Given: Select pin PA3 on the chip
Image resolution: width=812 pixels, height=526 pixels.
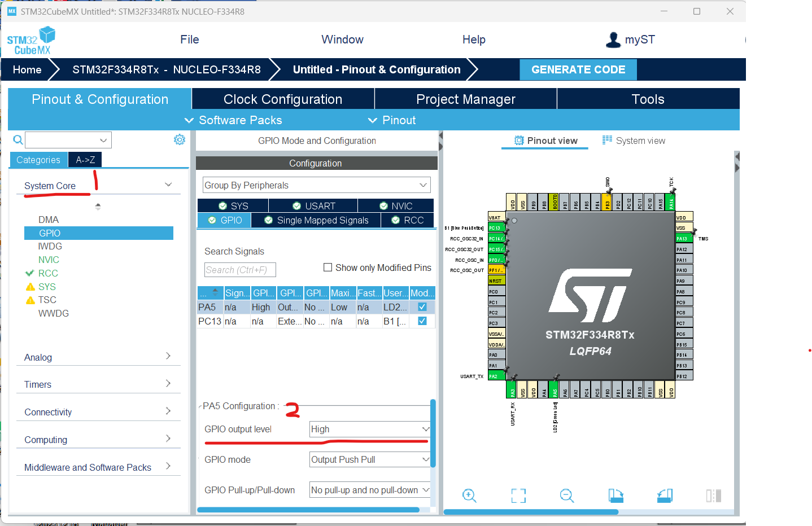Looking at the screenshot, I should (512, 389).
